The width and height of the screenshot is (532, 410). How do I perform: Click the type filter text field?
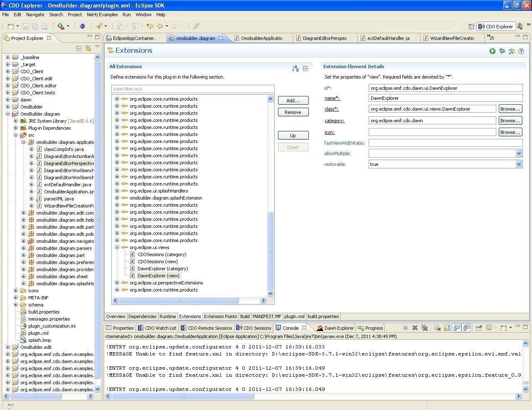[193, 89]
